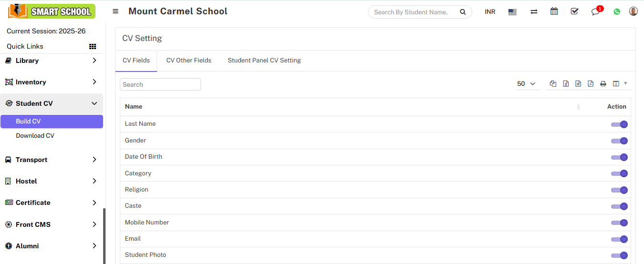The image size is (644, 264).
Task: Print the CV fields table
Action: (603, 84)
